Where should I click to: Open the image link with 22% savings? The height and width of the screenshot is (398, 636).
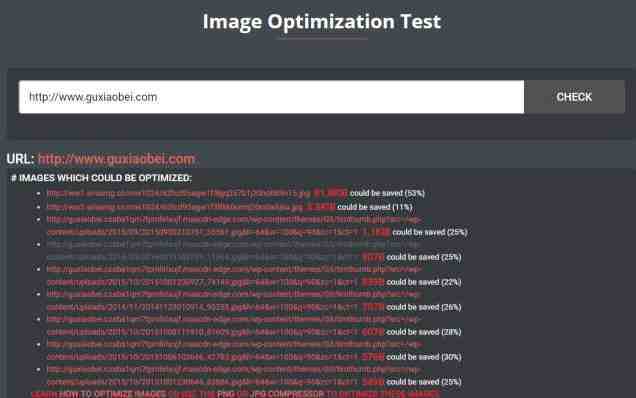coord(234,276)
